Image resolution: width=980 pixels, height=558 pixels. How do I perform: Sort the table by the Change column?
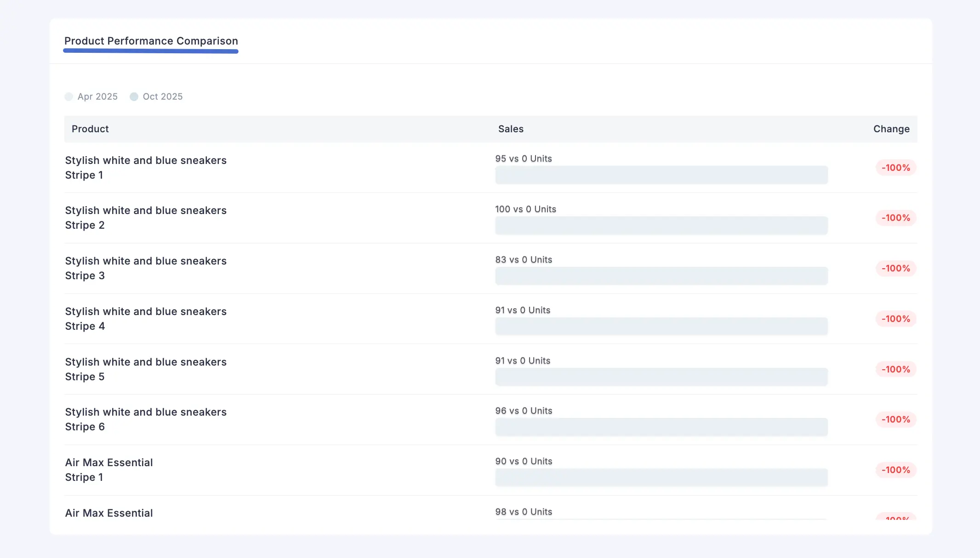point(891,129)
